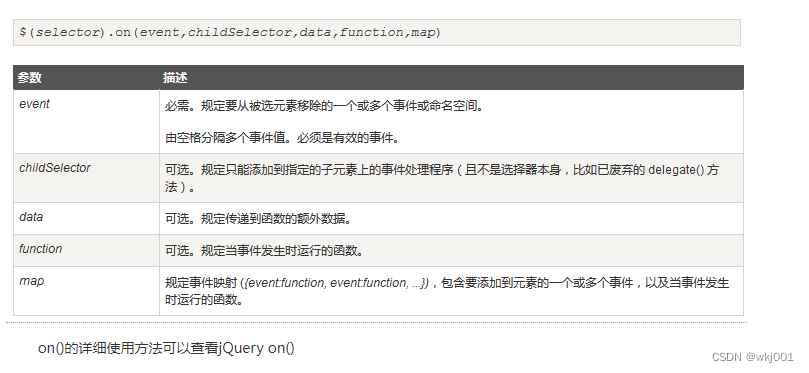This screenshot has width=809, height=373.
Task: Click the CSDN @wkj001 watermark
Action: pos(752,357)
